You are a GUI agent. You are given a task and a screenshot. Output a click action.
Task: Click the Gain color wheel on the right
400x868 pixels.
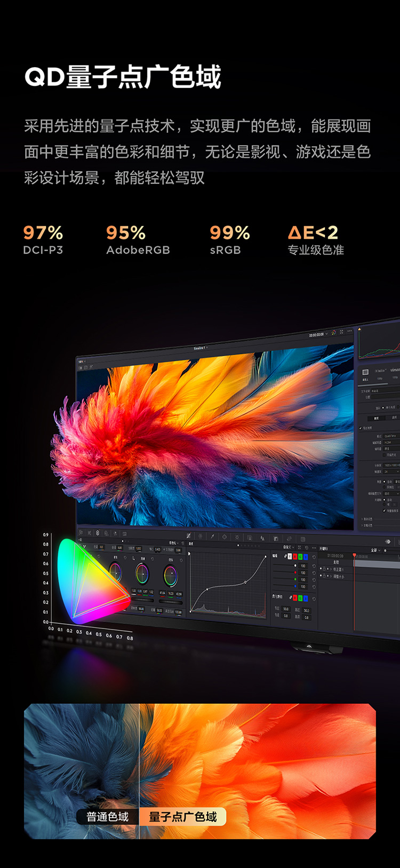170,575
